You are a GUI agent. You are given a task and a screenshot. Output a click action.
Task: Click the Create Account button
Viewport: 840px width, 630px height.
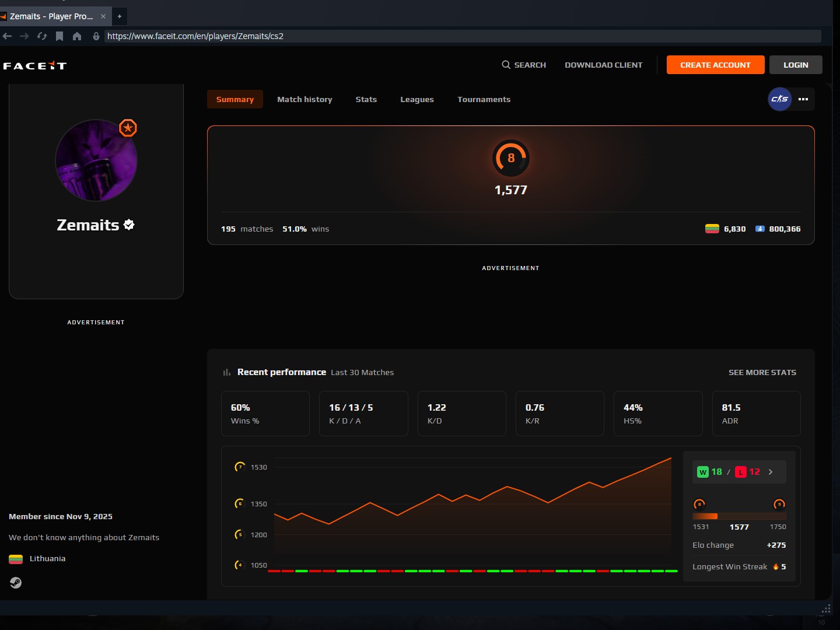pos(715,65)
